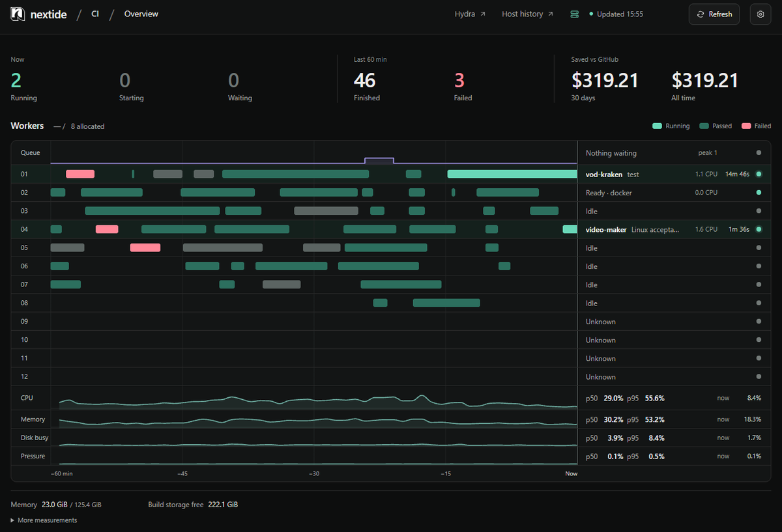Click the idle status dot for worker 03

click(759, 211)
